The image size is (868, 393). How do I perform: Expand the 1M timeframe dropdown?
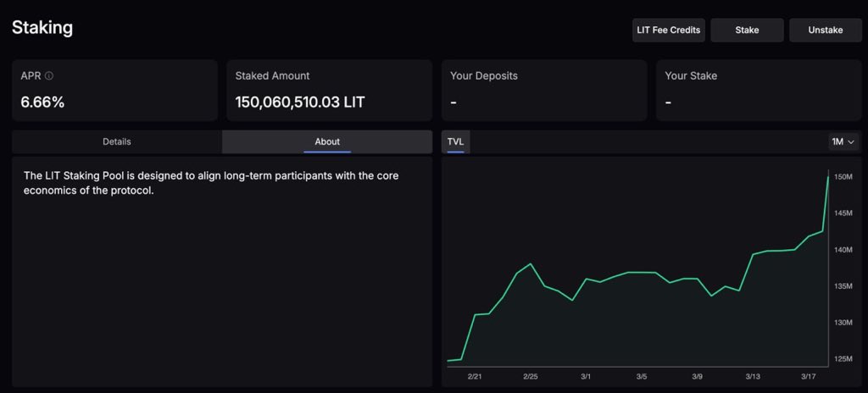tap(843, 141)
